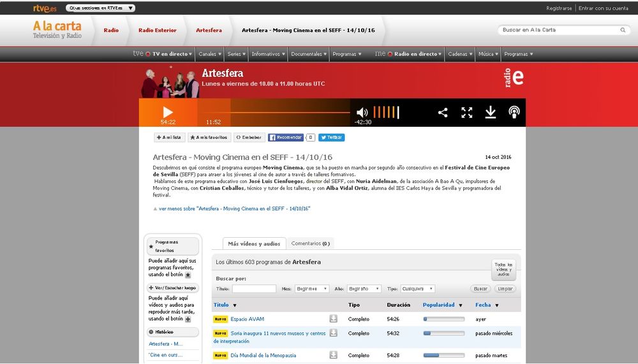Image resolution: width=638 pixels, height=364 pixels.
Task: Enter fullscreen using the expand icon
Action: 467,113
